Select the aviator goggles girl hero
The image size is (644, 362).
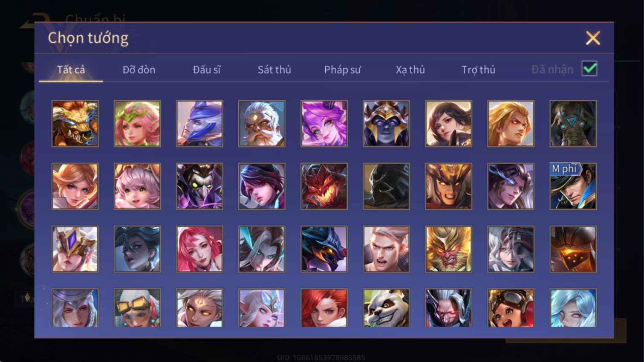tap(511, 308)
